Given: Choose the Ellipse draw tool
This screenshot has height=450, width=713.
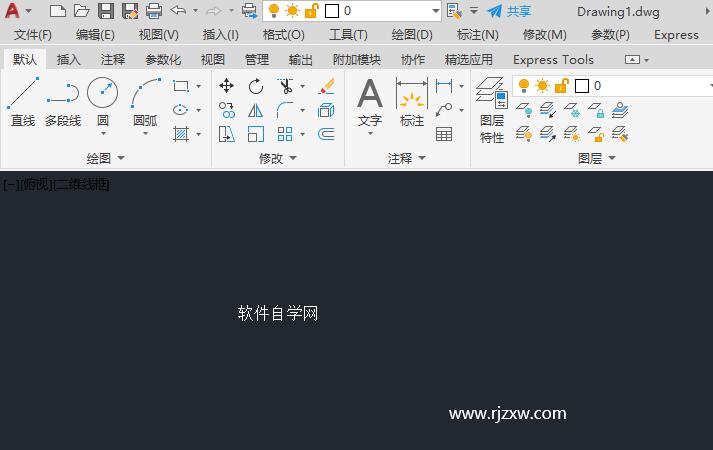Looking at the screenshot, I should pos(181,110).
